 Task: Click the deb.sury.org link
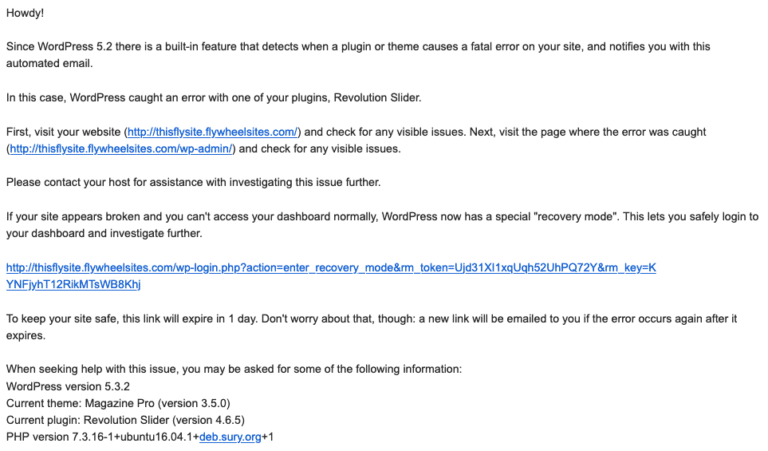pos(230,437)
